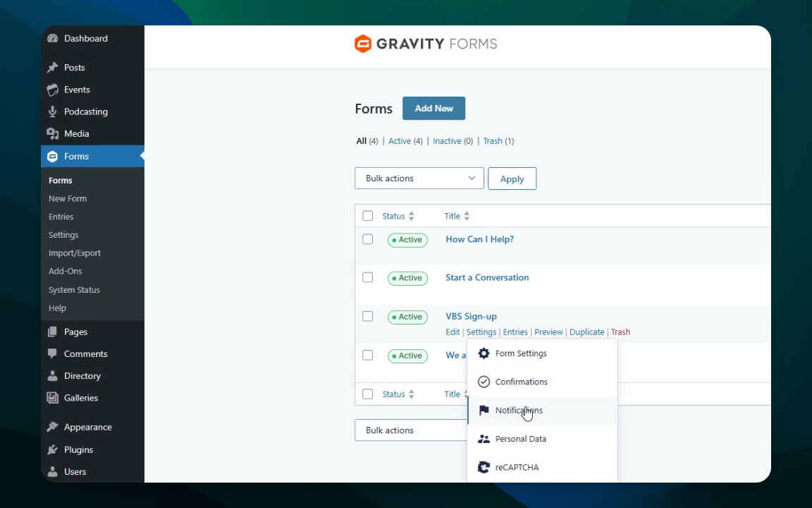Screen dimensions: 812x508
Task: Click the Appearance paintbrush icon
Action: click(x=52, y=427)
